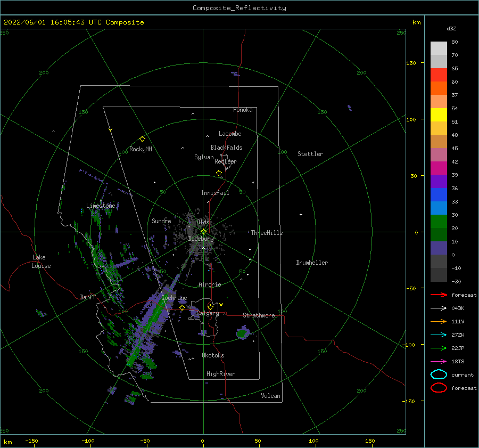
Task: Click the ThreeHills label
Action: [x=267, y=233]
